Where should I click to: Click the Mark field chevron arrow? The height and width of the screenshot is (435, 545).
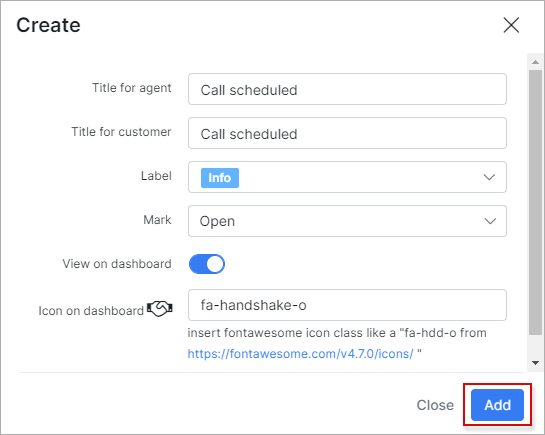[490, 221]
